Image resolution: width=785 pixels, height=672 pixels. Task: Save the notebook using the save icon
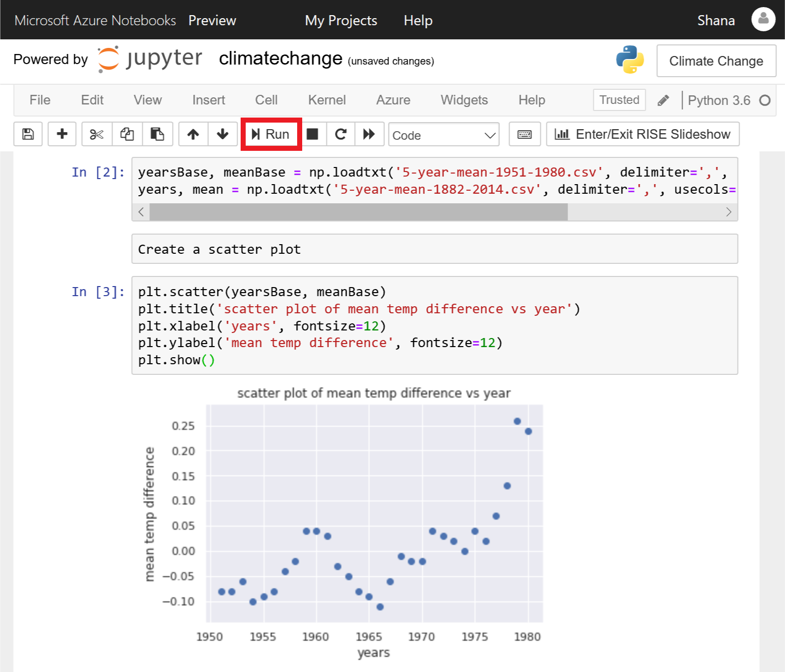point(28,134)
